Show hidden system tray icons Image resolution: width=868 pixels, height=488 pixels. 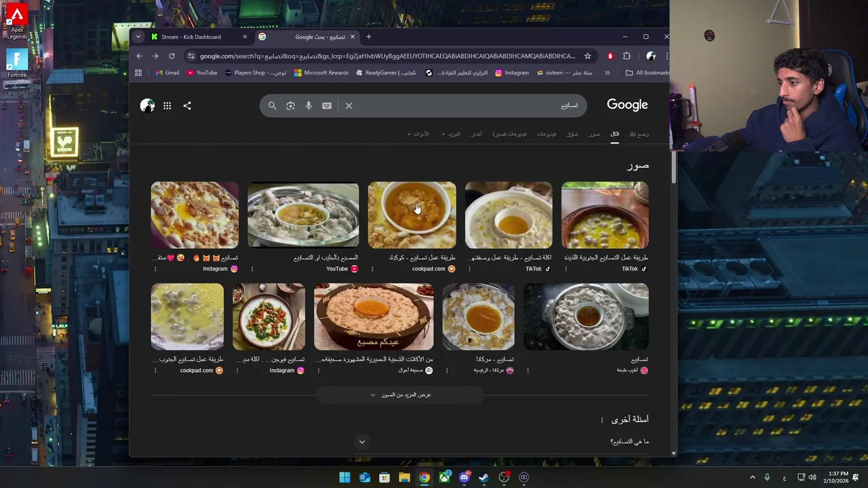tap(752, 477)
